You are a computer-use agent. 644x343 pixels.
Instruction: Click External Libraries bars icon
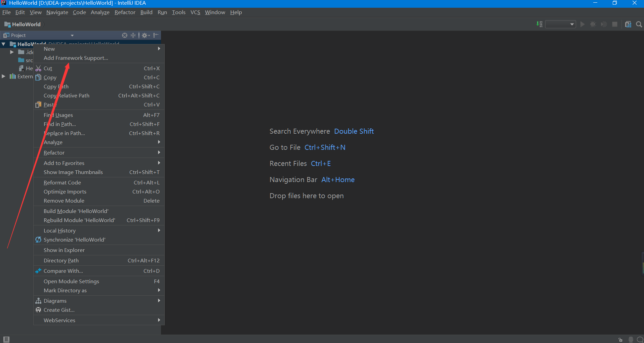pos(13,76)
